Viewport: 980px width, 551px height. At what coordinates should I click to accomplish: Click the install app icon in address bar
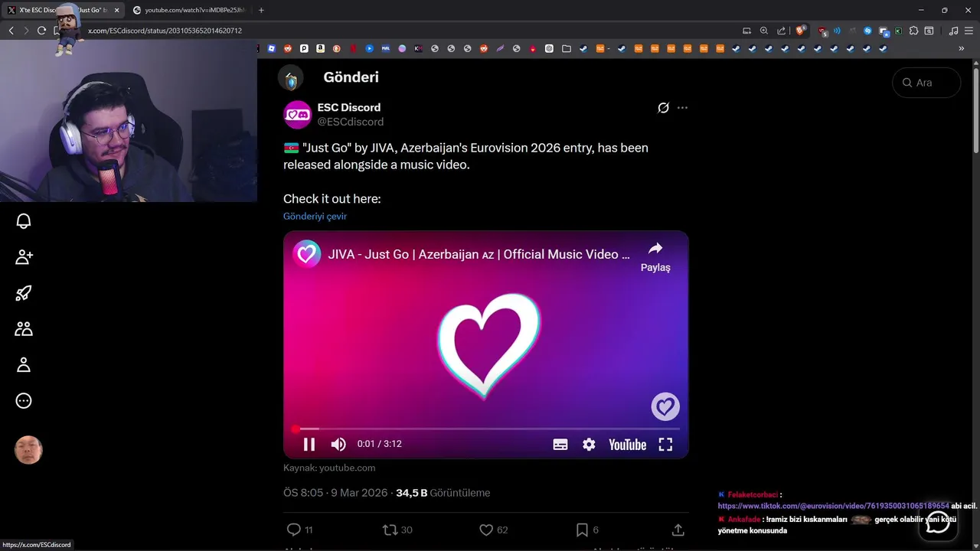tap(746, 31)
